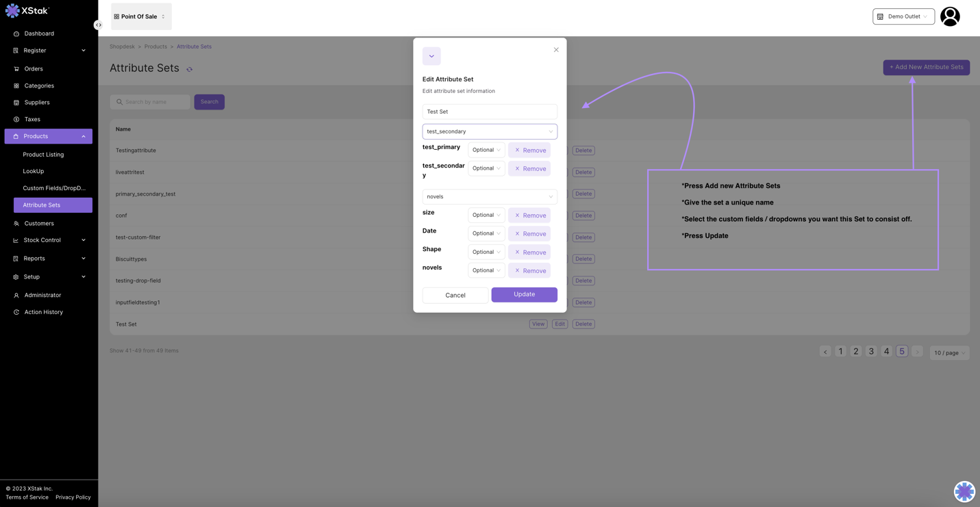The image size is (980, 507).
Task: Click the XStak logo icon
Action: tap(12, 11)
